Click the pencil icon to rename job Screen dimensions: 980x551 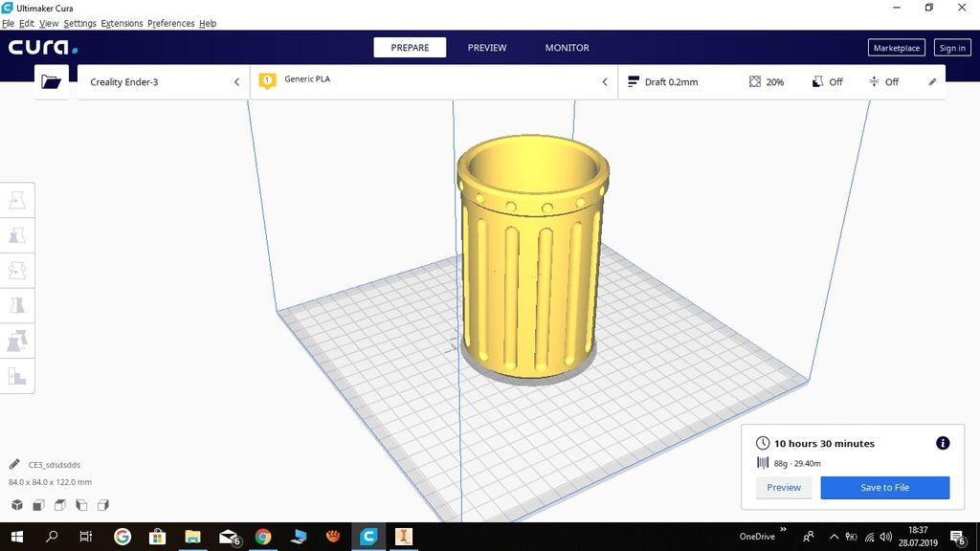click(x=14, y=464)
